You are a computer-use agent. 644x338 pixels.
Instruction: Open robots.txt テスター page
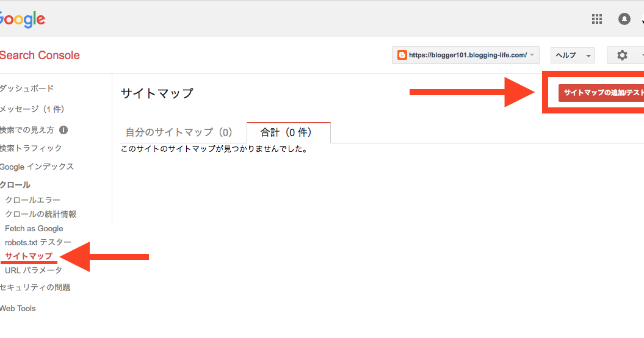(38, 242)
